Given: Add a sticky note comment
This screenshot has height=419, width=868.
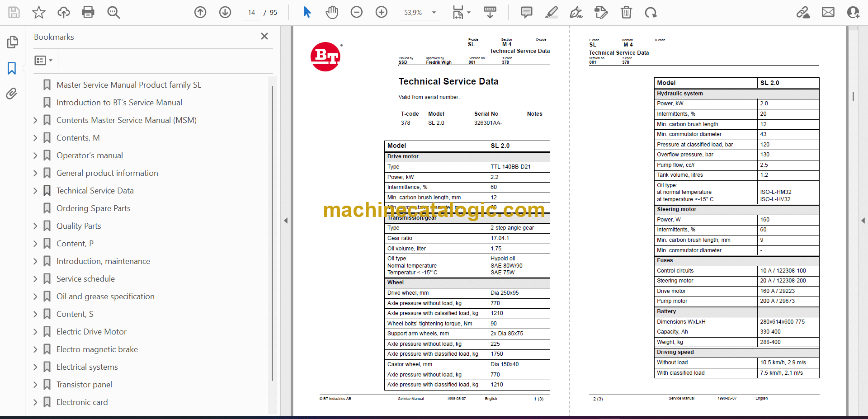Looking at the screenshot, I should coord(527,12).
